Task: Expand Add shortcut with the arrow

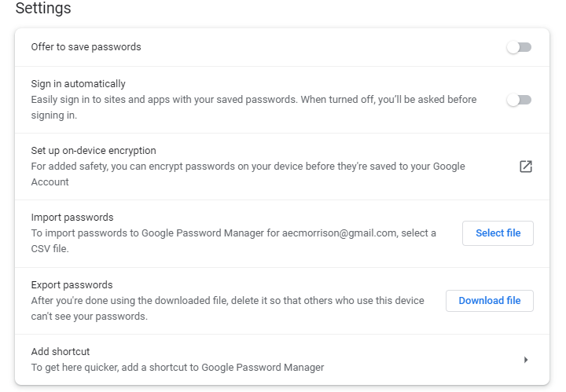Action: click(525, 360)
